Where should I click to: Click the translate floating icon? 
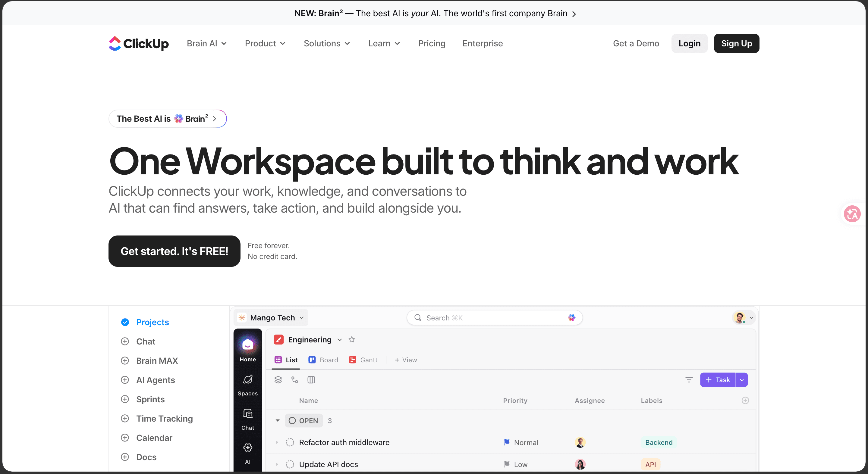pyautogui.click(x=852, y=214)
